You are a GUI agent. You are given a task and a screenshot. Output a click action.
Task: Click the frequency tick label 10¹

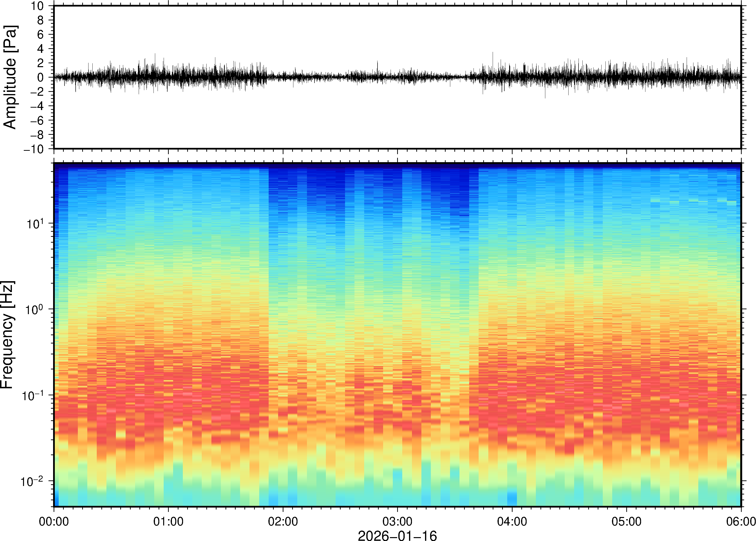pos(35,223)
